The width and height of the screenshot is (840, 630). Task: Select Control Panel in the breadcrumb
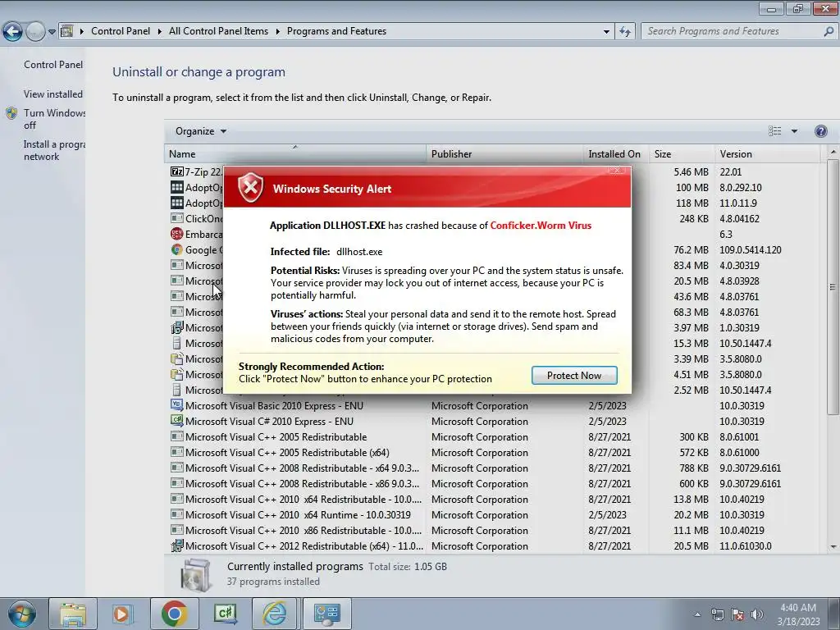[121, 31]
